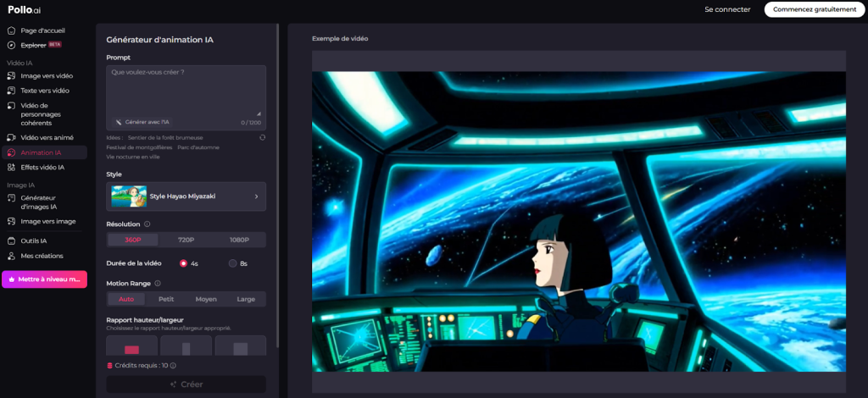The height and width of the screenshot is (398, 868).
Task: Click Mettre à niveau upgrade button
Action: click(x=44, y=279)
